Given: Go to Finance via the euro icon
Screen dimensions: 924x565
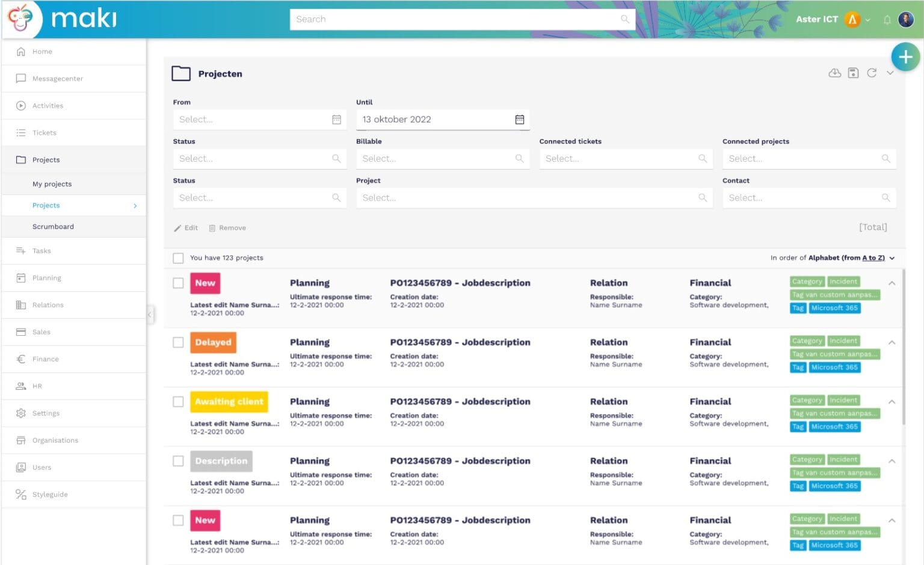Looking at the screenshot, I should [45, 359].
